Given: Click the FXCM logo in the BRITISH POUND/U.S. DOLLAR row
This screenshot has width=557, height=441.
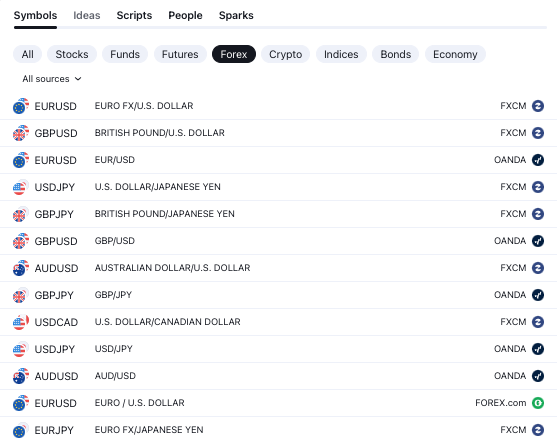Looking at the screenshot, I should [538, 133].
